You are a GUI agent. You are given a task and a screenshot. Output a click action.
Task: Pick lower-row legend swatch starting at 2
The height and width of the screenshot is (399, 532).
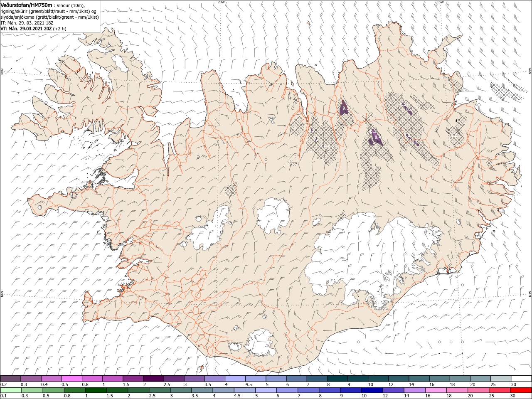138,390
